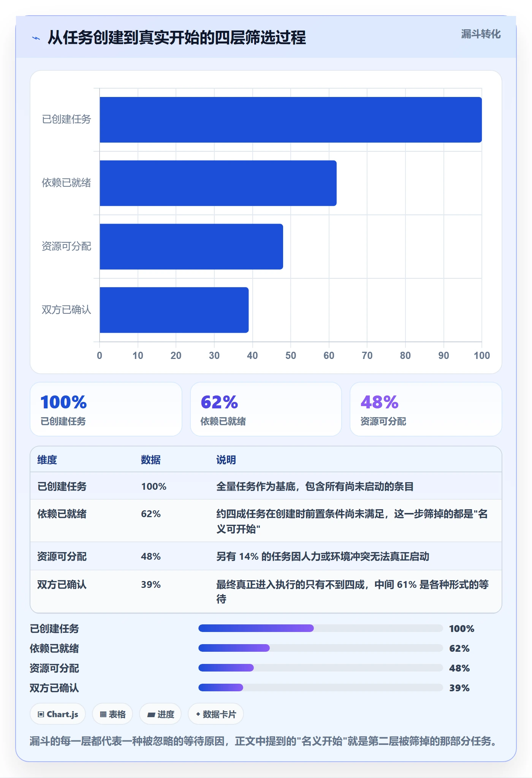532x778 pixels.
Task: Select the 资源可分配 cell in the table
Action: pyautogui.click(x=62, y=556)
